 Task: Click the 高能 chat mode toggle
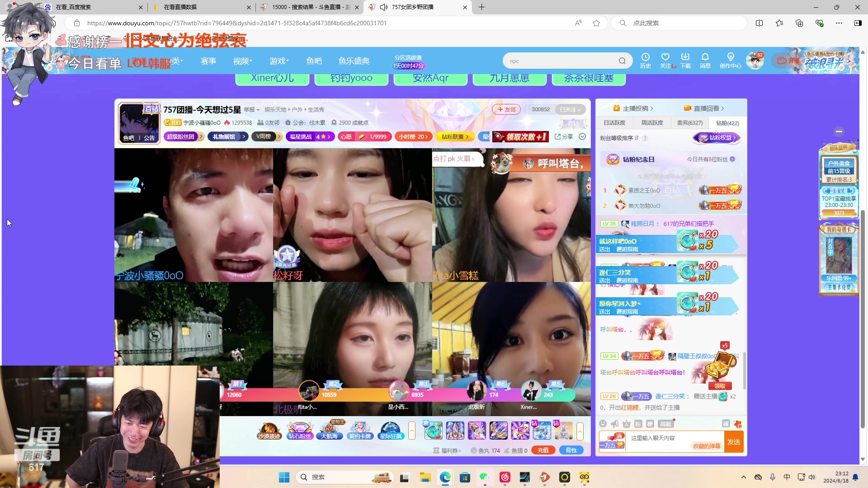click(665, 424)
